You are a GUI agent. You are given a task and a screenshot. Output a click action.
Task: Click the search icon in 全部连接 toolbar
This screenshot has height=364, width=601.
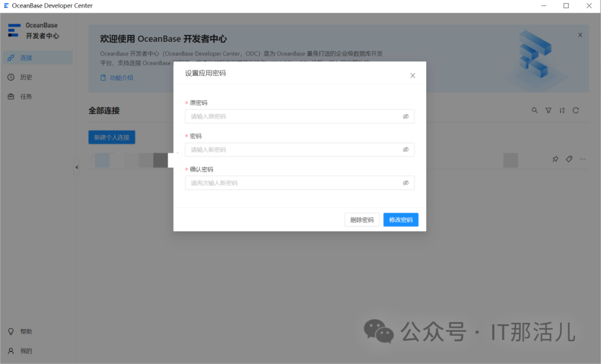pos(534,110)
